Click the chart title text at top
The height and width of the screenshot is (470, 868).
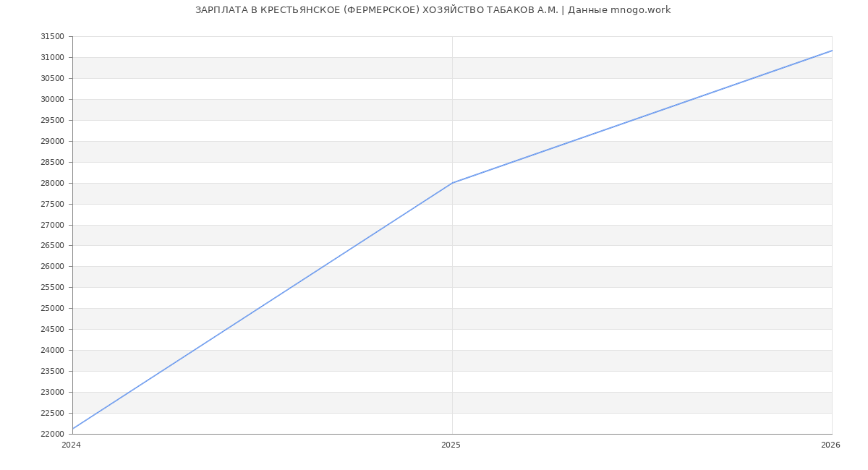click(433, 10)
